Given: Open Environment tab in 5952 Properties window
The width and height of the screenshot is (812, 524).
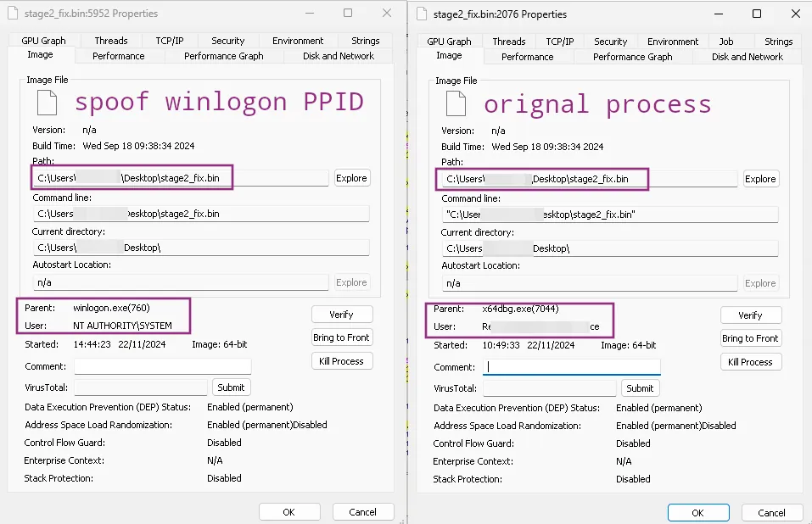Looking at the screenshot, I should 298,41.
